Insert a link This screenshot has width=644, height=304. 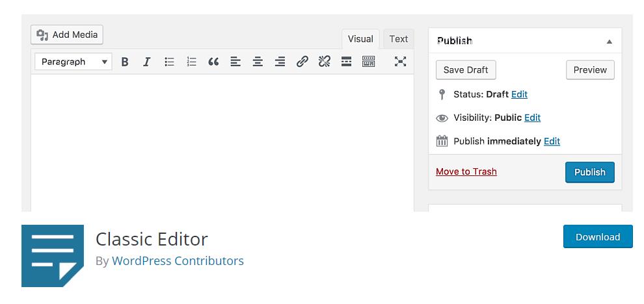(302, 62)
